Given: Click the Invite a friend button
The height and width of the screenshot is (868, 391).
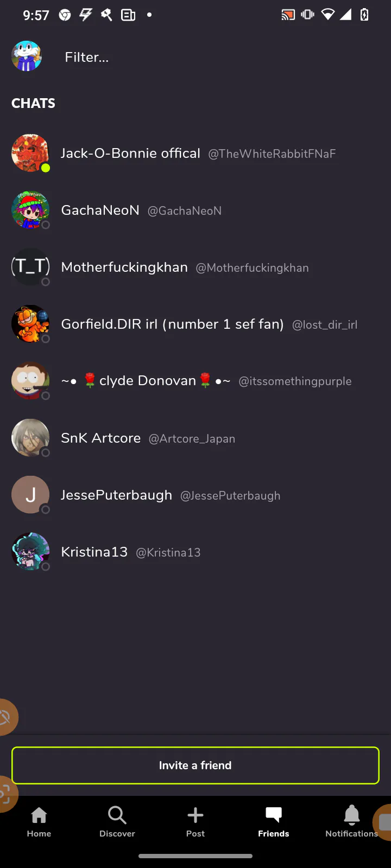Looking at the screenshot, I should click(x=195, y=765).
